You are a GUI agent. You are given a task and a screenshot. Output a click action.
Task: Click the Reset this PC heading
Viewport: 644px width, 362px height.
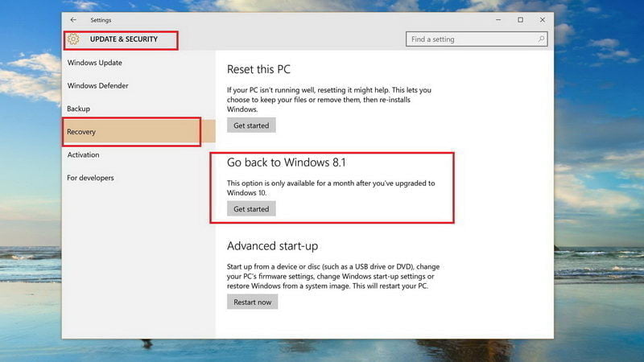click(258, 69)
